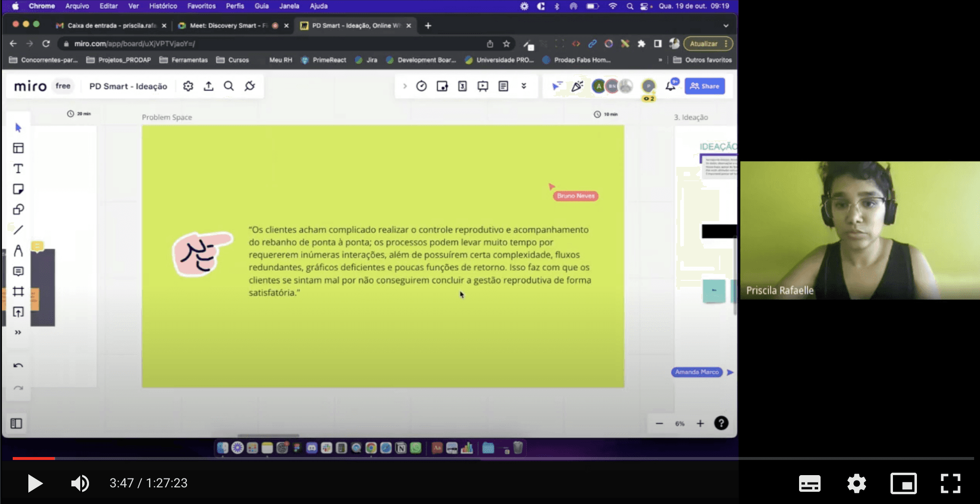Expand more tools double chevron in sidebar
The image size is (980, 504).
18,332
